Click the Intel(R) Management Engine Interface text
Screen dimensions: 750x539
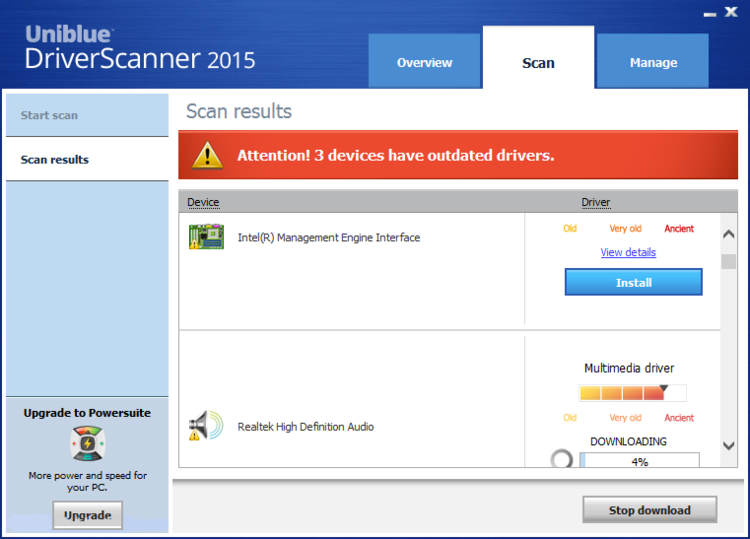click(329, 237)
